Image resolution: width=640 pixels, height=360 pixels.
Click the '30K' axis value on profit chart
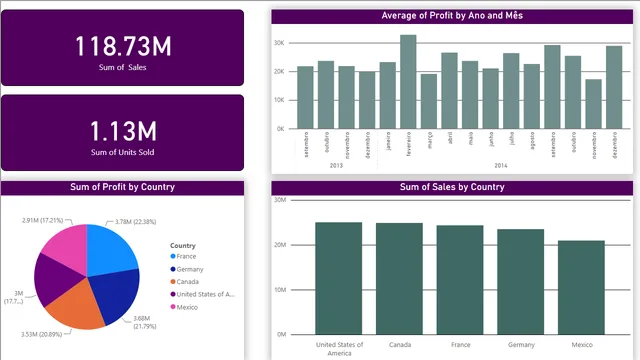279,43
